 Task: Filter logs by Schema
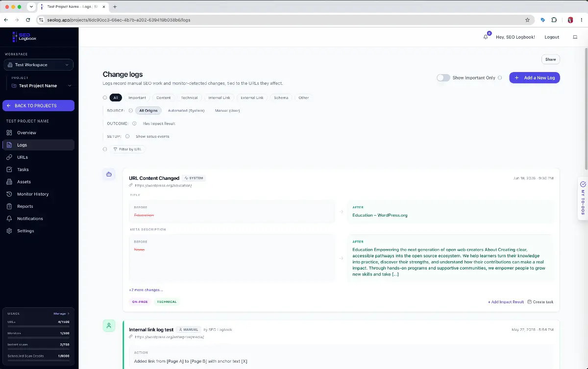coord(281,98)
